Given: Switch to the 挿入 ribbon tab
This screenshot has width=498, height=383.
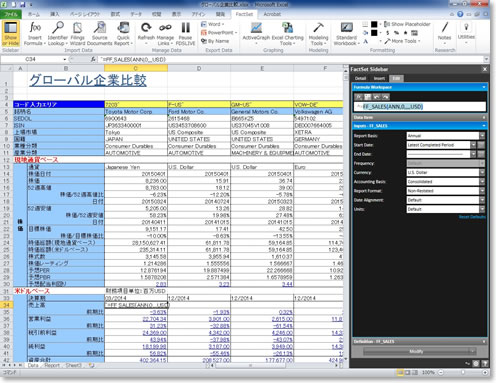Looking at the screenshot, I should [55, 14].
